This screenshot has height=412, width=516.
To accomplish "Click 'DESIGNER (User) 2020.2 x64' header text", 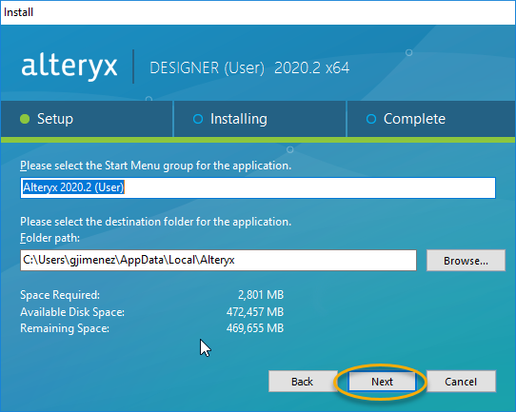I will 249,68.
